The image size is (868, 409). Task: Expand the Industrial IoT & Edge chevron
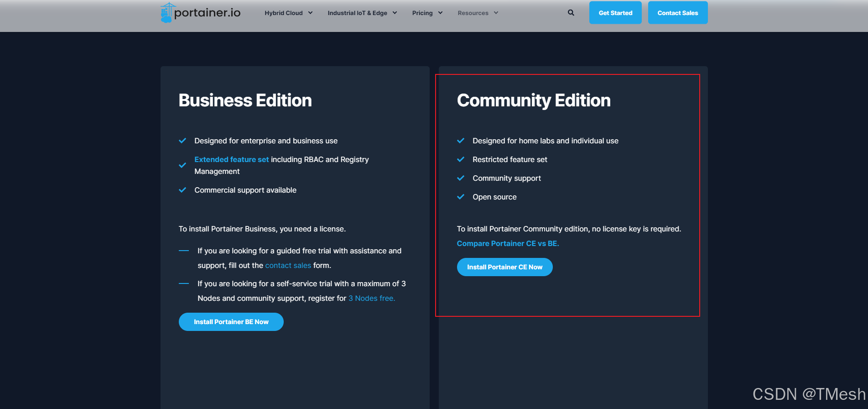click(x=395, y=13)
